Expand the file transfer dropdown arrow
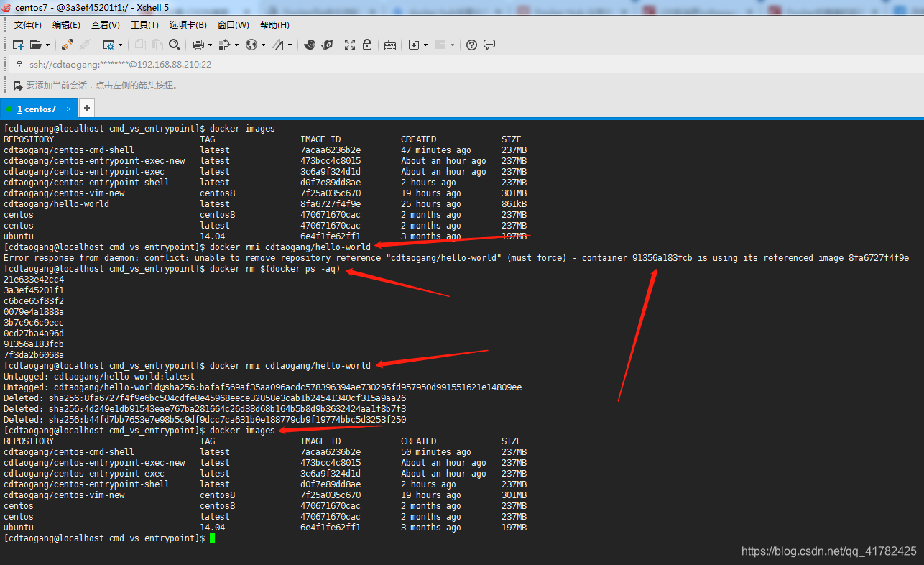The width and height of the screenshot is (924, 565). pos(236,45)
